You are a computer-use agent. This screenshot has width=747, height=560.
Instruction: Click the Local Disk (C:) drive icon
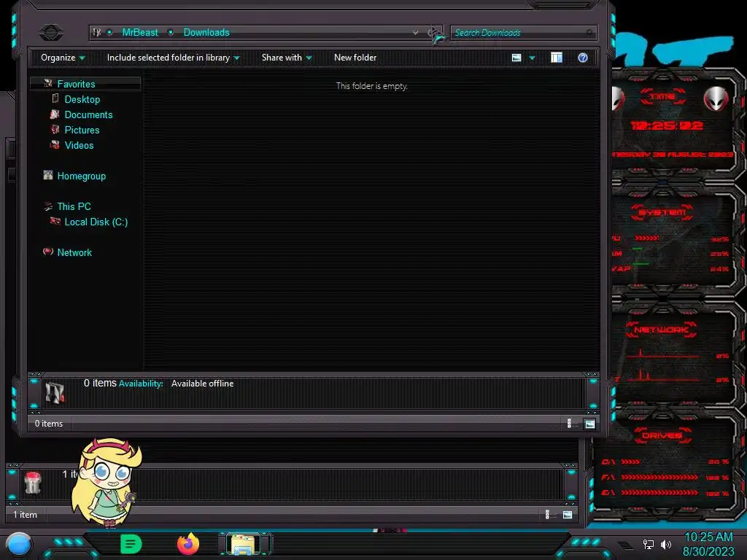55,221
